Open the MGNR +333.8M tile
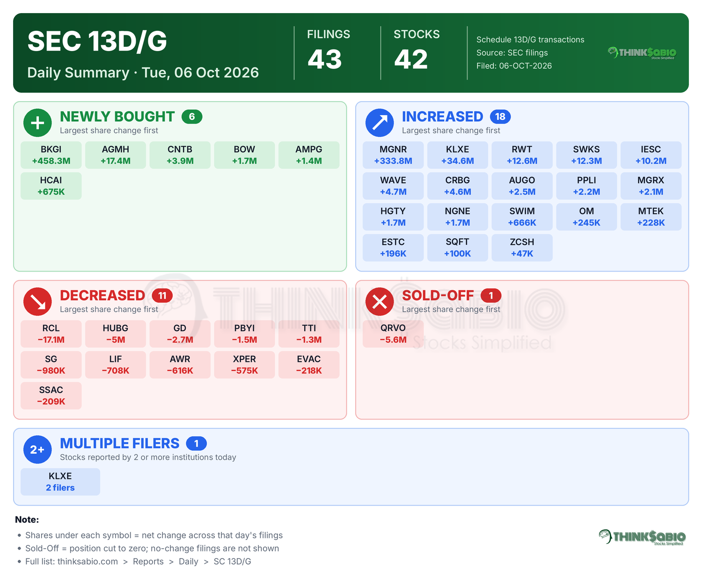 pos(393,155)
